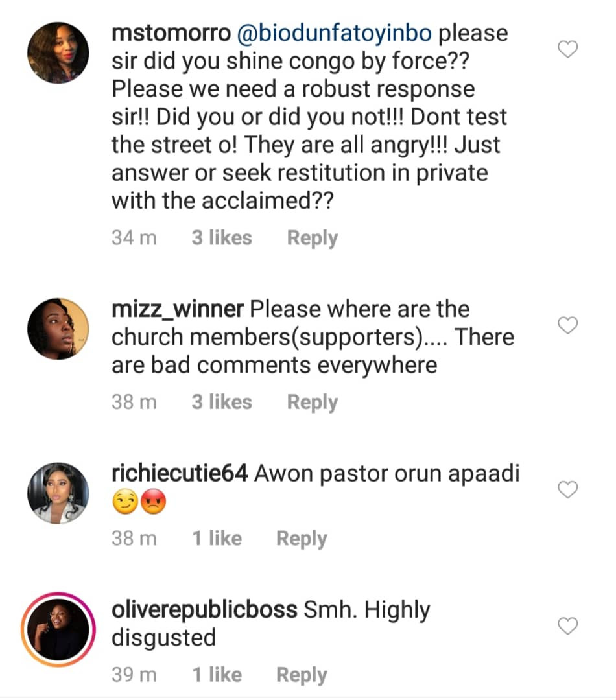Open the mstomorro username link
Image resolution: width=616 pixels, height=700 pixels.
coord(171,33)
